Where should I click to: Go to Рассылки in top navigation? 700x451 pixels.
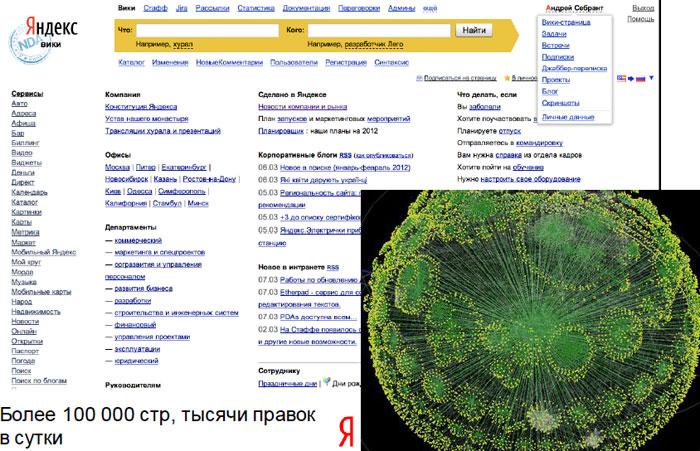[x=212, y=8]
